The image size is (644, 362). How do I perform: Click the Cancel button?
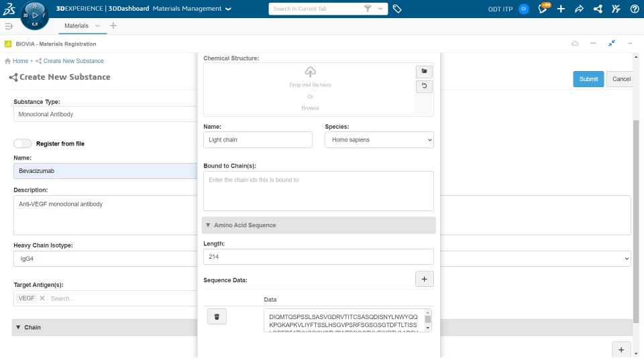click(621, 79)
